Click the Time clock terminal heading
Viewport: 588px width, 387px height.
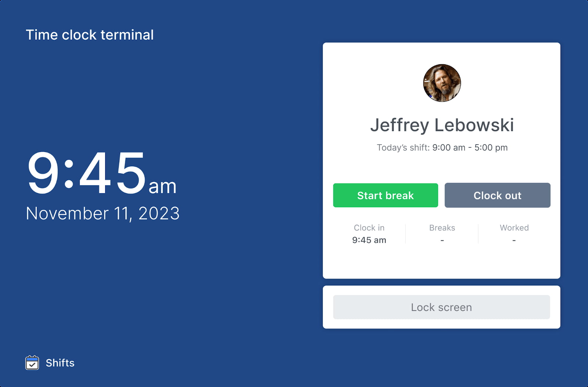90,35
